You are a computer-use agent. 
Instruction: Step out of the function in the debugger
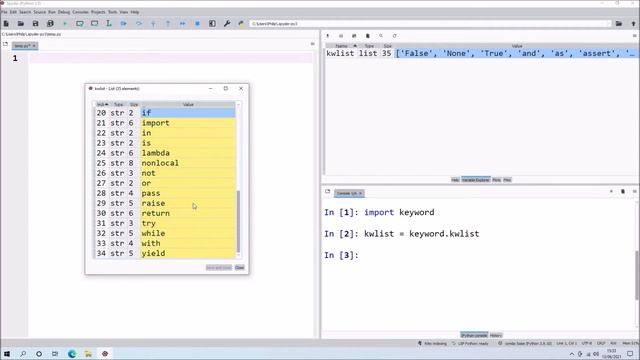(168, 24)
